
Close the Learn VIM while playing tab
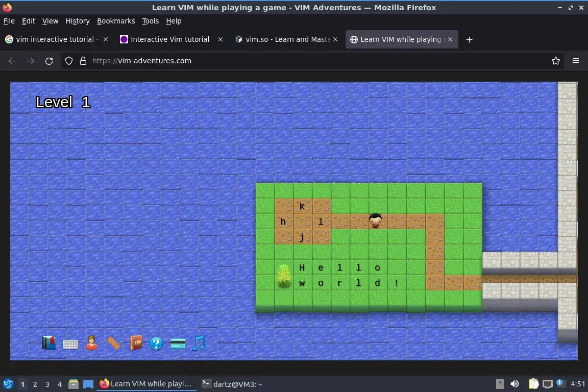click(450, 39)
